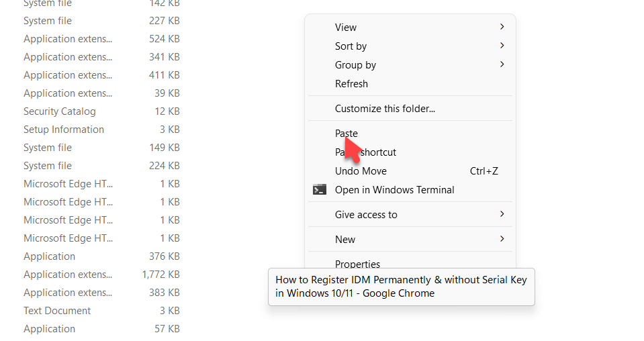
Task: Click the Windows Terminal icon
Action: (x=320, y=190)
